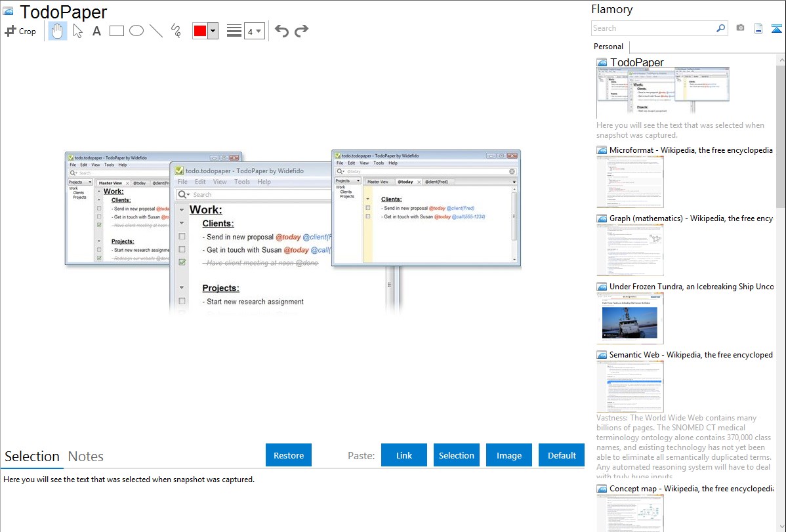Check the 'Get in touch with Susan' checkbox in middle window
This screenshot has height=532, width=786.
click(182, 249)
